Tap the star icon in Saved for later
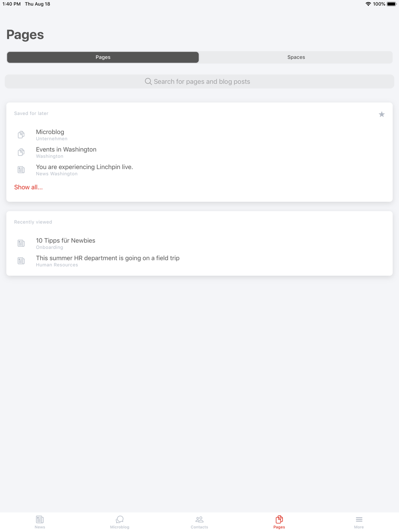399x532 pixels. 382,114
